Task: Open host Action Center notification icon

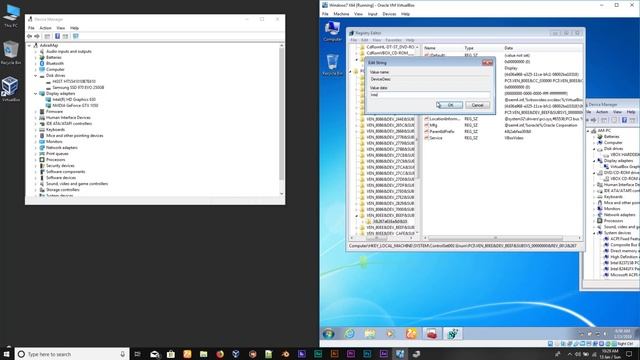Action: (629, 354)
